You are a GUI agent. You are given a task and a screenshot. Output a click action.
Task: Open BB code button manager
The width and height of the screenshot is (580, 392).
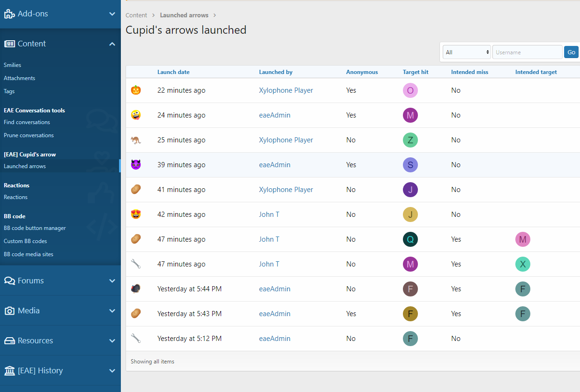[x=35, y=228]
